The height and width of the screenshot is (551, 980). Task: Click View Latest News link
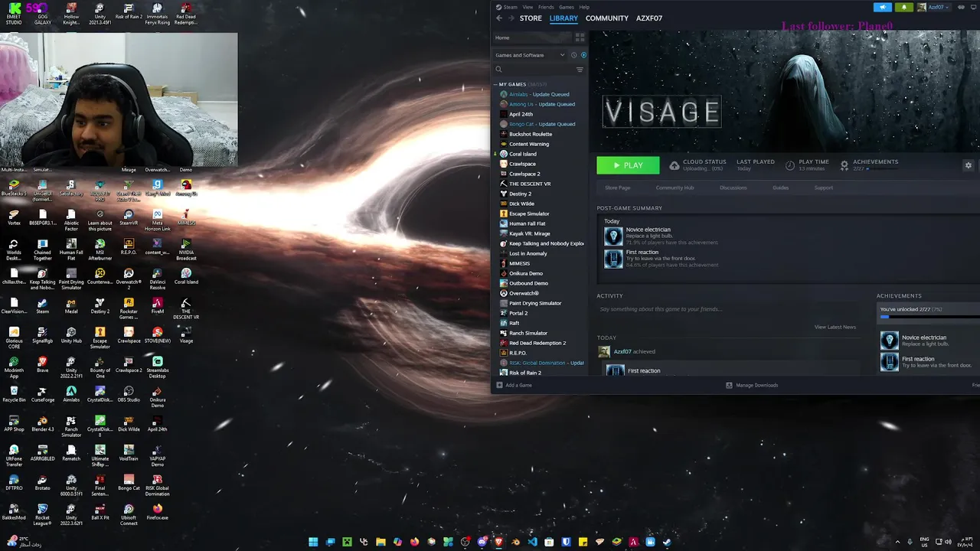[835, 327]
